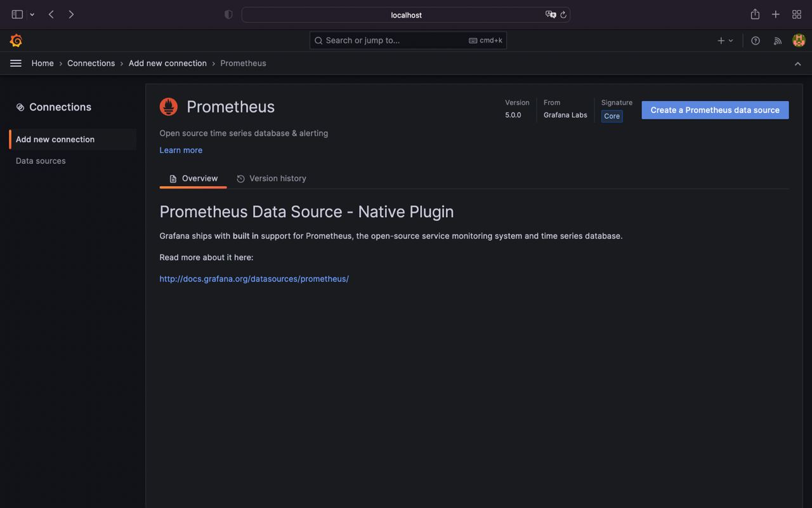Image resolution: width=812 pixels, height=508 pixels.
Task: Click the version number 5.0.0
Action: coord(513,115)
